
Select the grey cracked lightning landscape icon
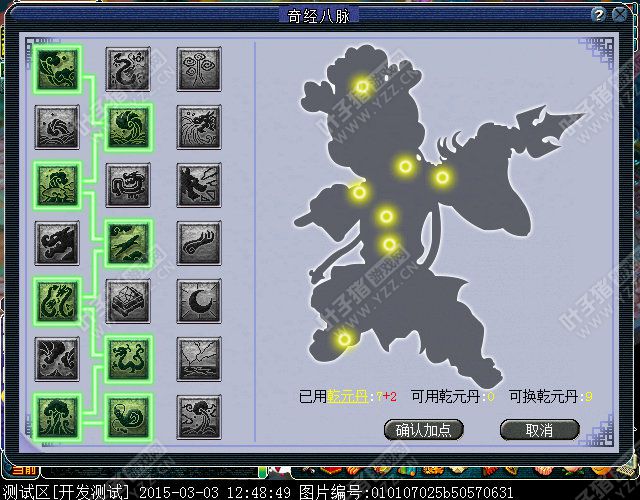[x=199, y=359]
